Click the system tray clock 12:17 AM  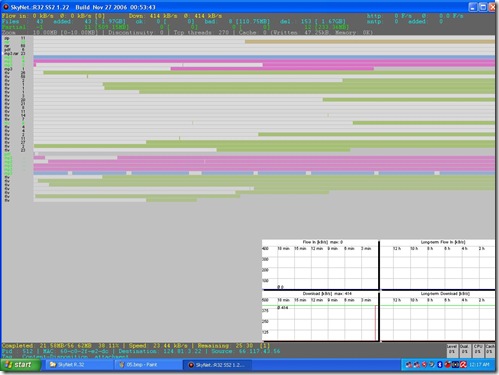[x=479, y=365]
